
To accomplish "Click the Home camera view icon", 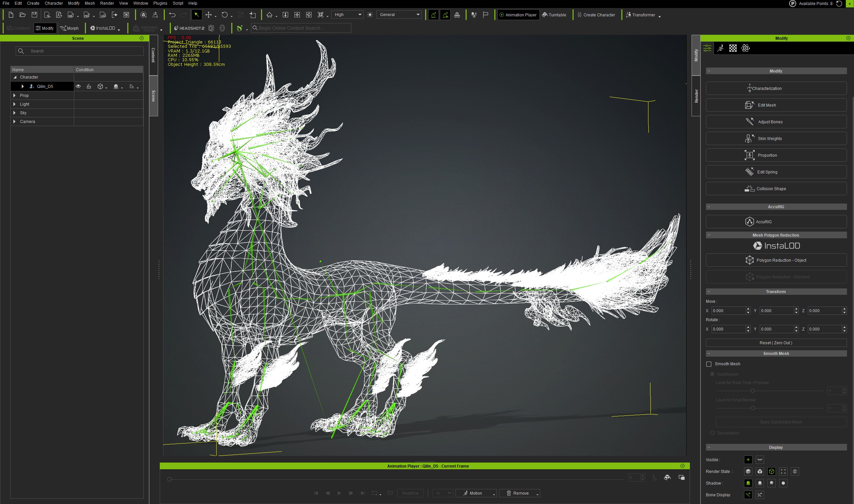I will tap(269, 15).
